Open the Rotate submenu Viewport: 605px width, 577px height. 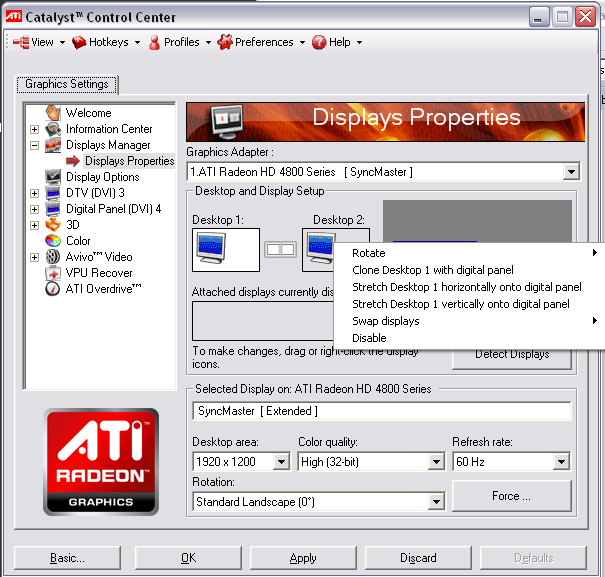pyautogui.click(x=469, y=253)
